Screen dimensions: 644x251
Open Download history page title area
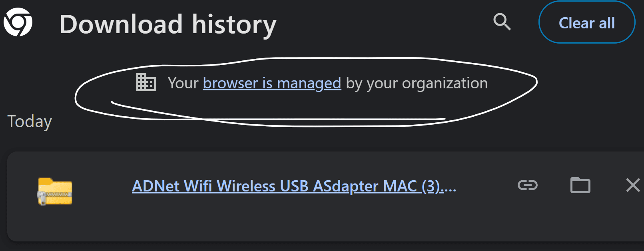[x=168, y=24]
